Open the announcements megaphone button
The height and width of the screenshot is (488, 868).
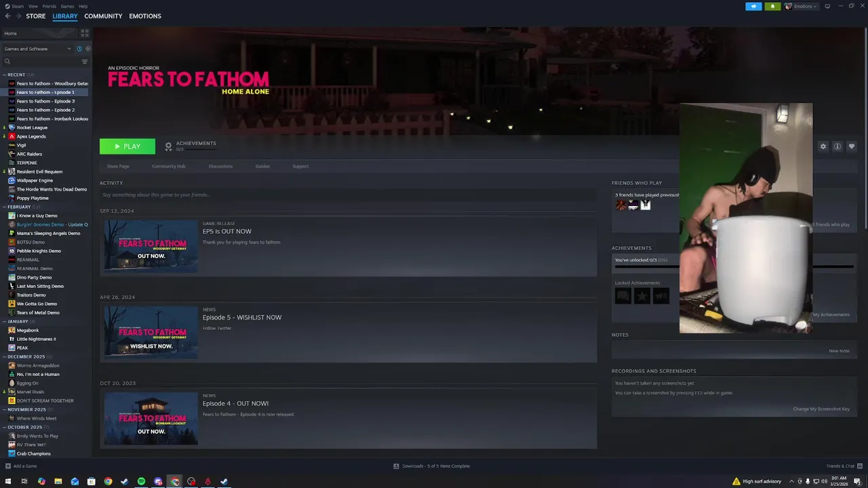753,6
